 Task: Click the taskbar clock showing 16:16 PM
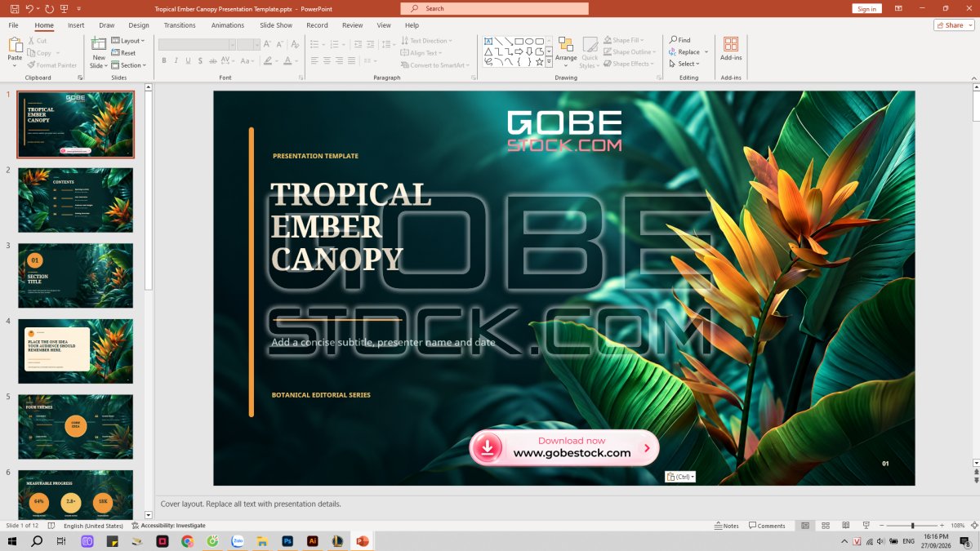(938, 541)
